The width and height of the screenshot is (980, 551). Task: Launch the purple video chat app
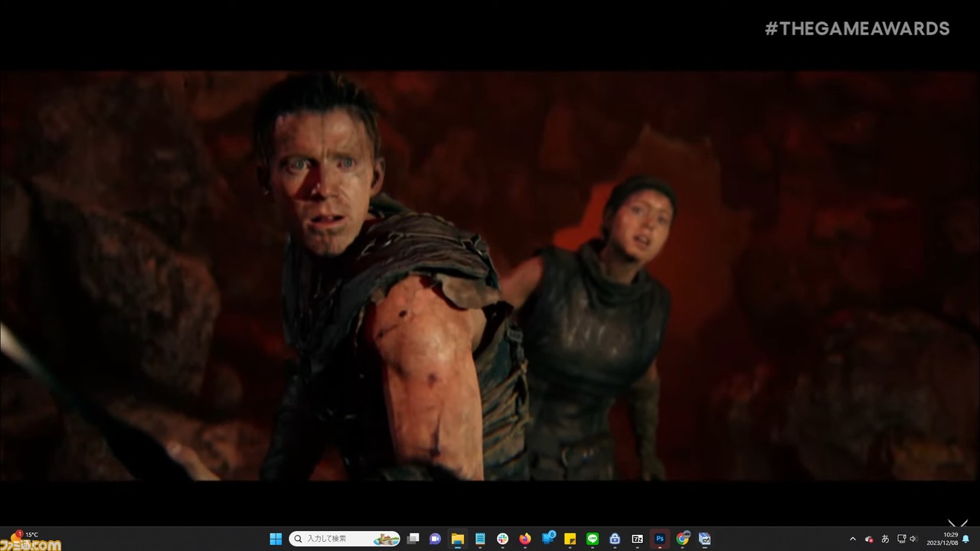(436, 539)
